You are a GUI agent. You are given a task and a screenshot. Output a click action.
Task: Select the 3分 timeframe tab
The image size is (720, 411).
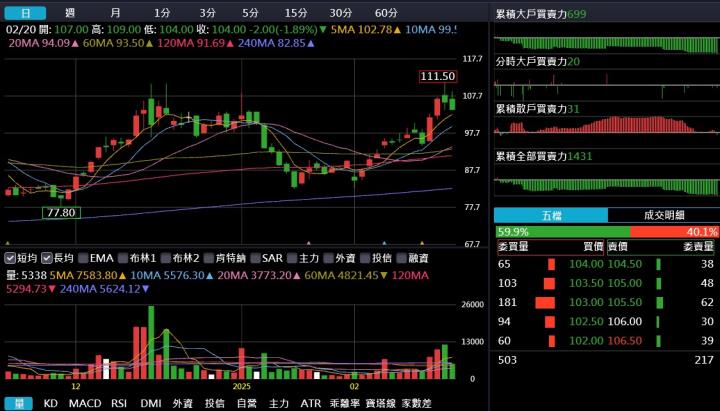click(207, 13)
